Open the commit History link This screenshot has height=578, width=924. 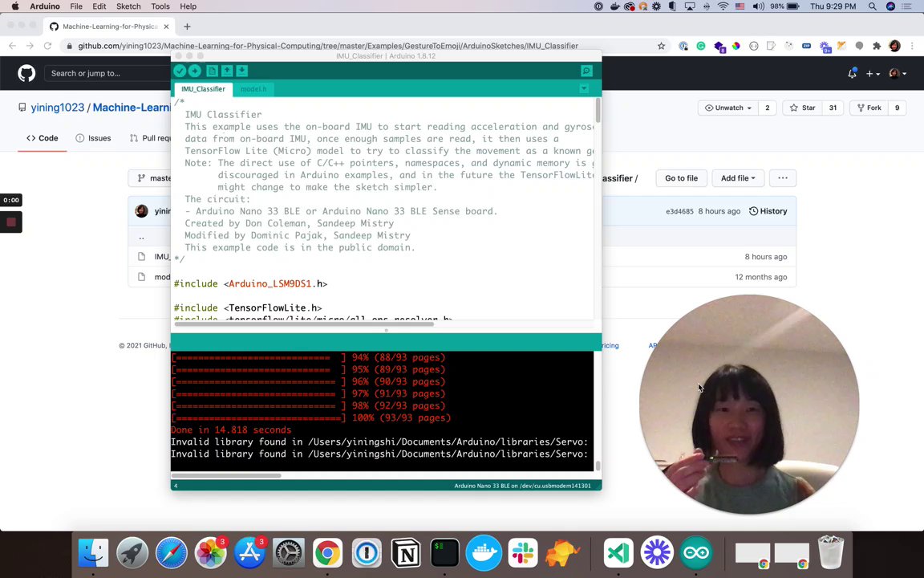[768, 211]
